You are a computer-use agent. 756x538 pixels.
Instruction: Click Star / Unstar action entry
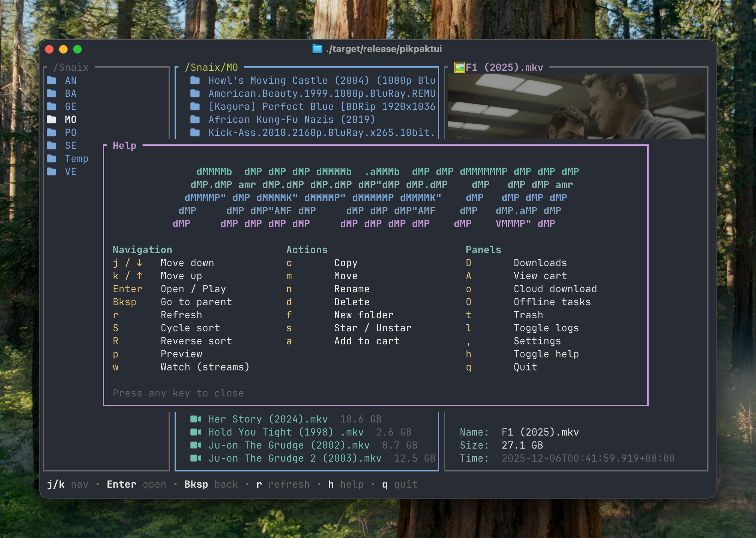click(372, 328)
